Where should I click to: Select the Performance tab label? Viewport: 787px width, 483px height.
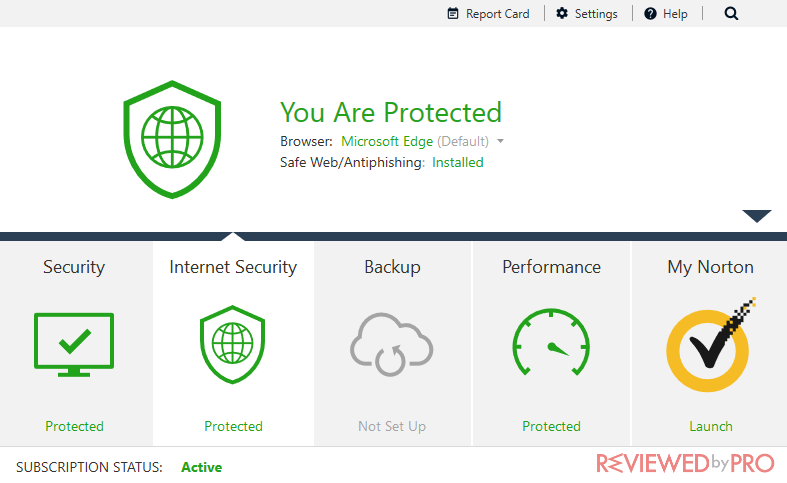(552, 267)
